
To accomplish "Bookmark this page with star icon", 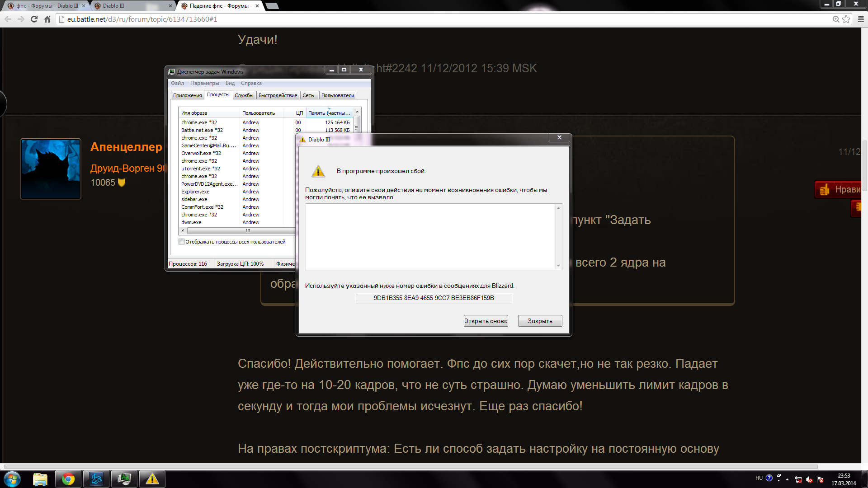I will click(846, 19).
